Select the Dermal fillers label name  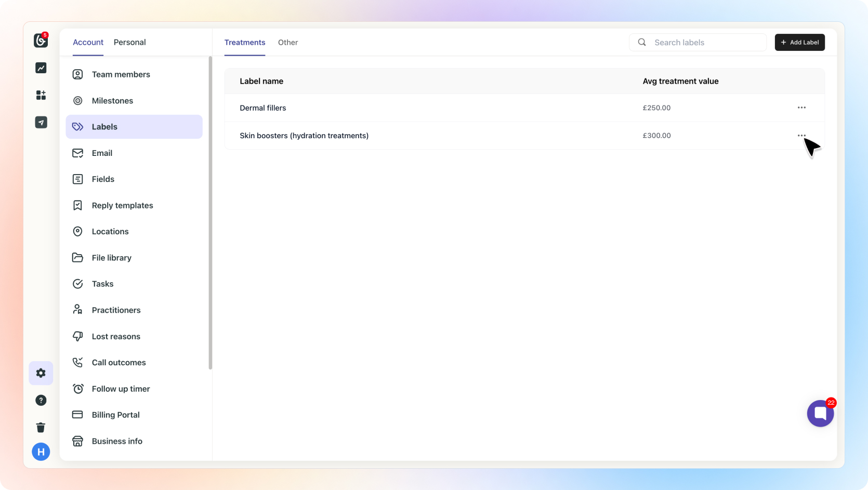click(x=263, y=108)
